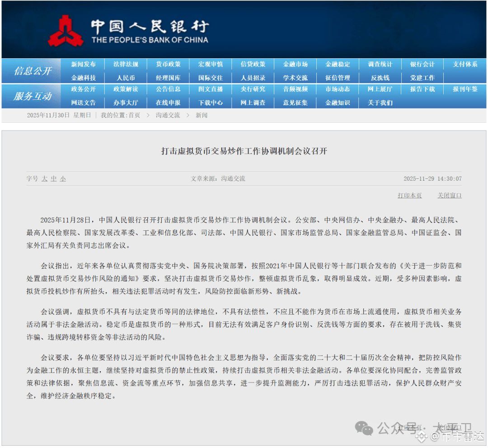Image resolution: width=488 pixels, height=448 pixels.
Task: Open 沟通交流 in the breadcrumb trail
Action: (x=167, y=115)
